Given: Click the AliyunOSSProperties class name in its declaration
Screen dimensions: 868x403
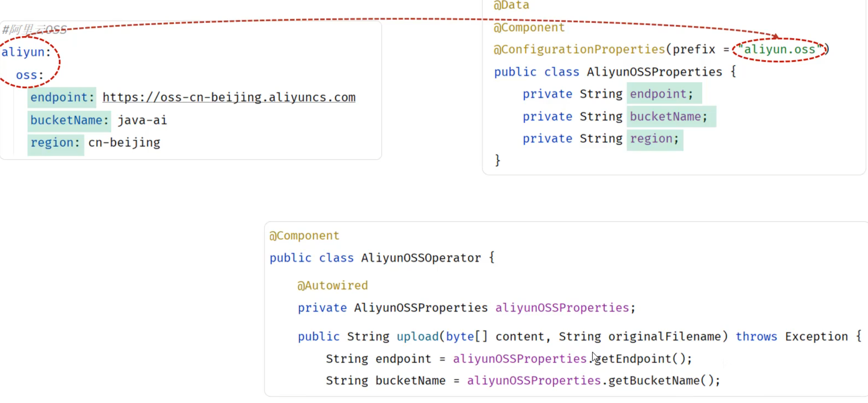Looking at the screenshot, I should (654, 72).
